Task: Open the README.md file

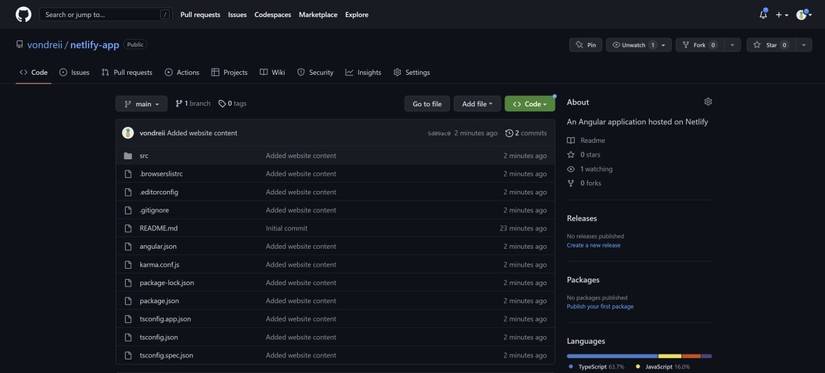Action: point(158,228)
